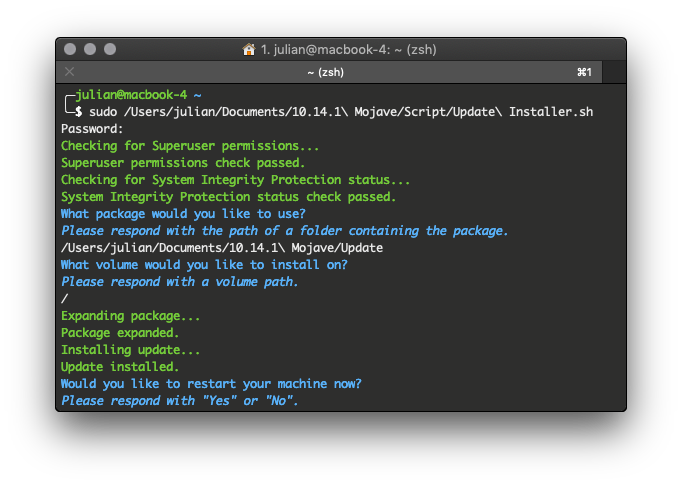Click the "Superuser permissions check passed." line
The height and width of the screenshot is (485, 682).
pyautogui.click(x=183, y=162)
